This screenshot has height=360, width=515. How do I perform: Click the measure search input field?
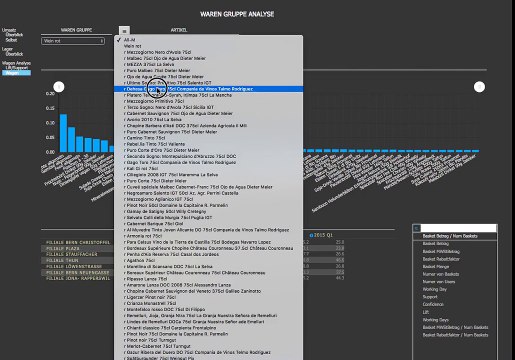458,228
